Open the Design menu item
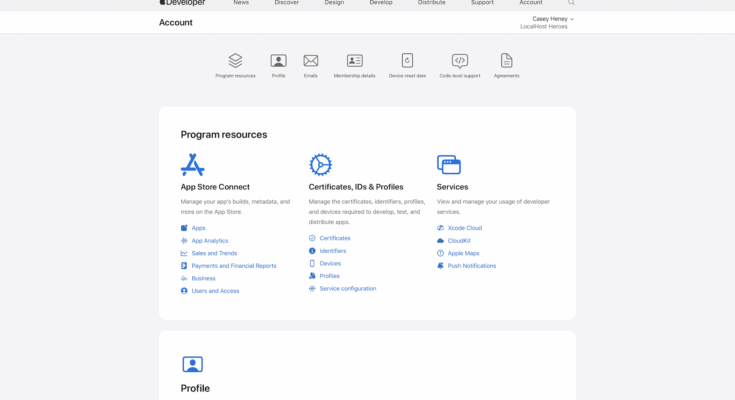The height and width of the screenshot is (400, 735). [334, 2]
